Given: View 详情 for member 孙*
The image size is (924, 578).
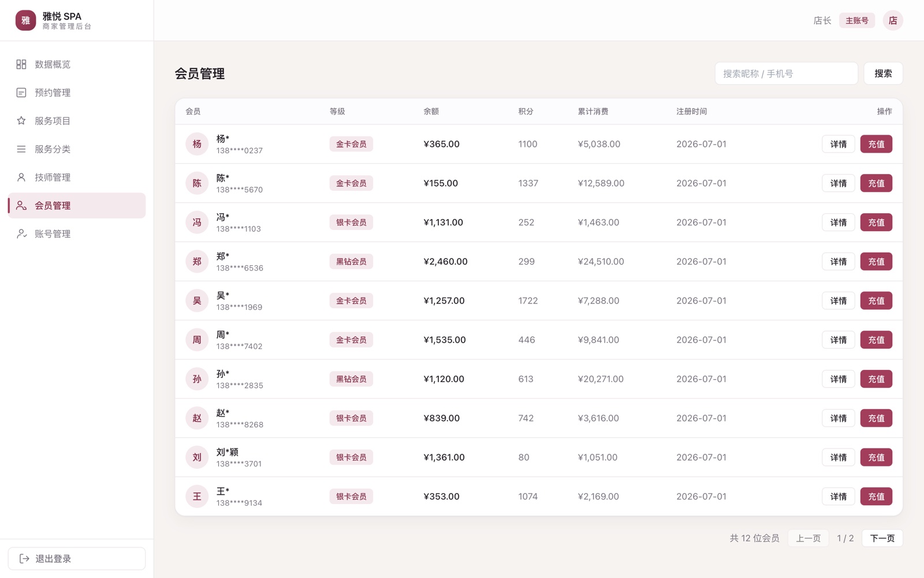Looking at the screenshot, I should pyautogui.click(x=839, y=379).
